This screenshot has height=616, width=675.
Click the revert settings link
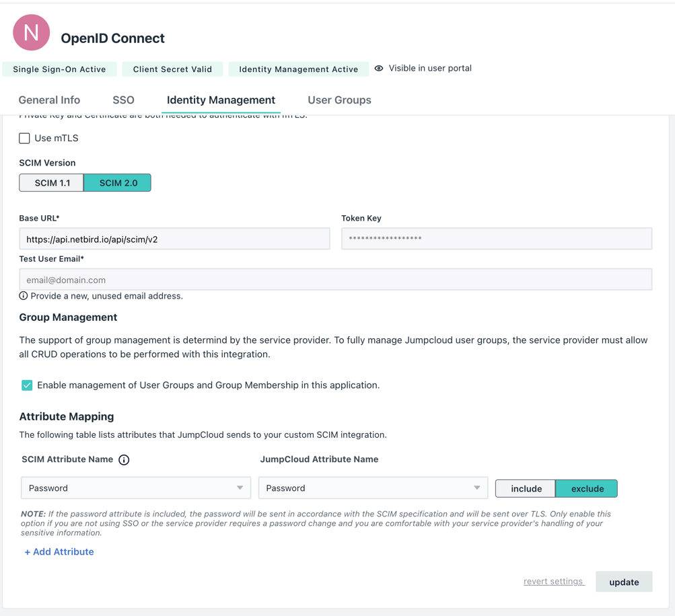[553, 581]
